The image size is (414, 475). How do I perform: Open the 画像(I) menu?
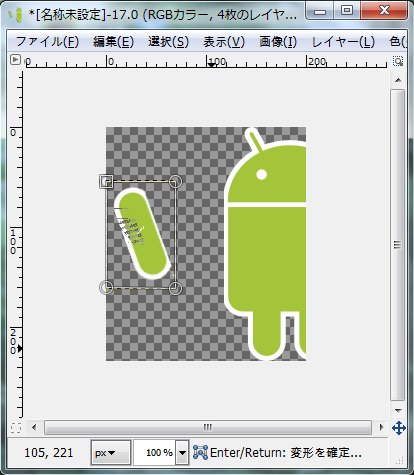278,42
